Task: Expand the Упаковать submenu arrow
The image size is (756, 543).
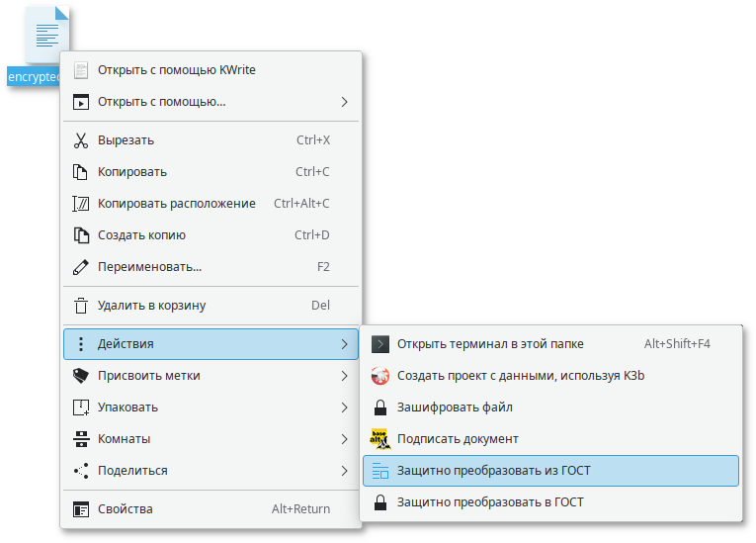Action: 344,407
